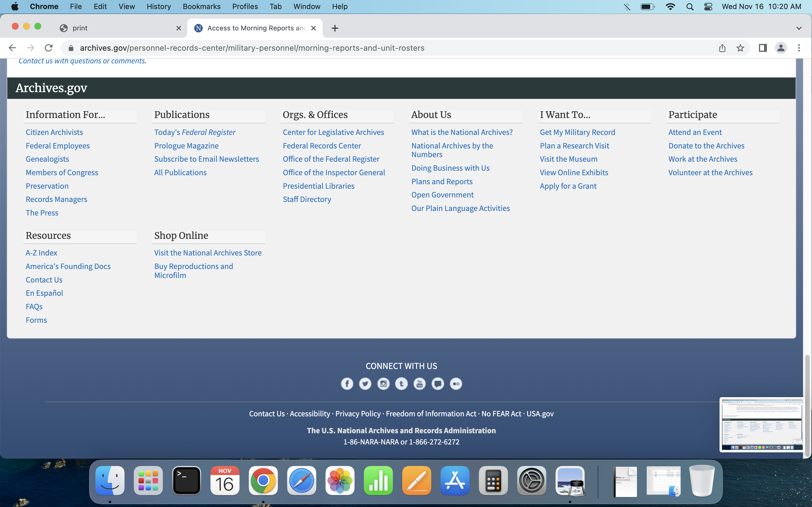Open the Chrome profile avatar menu
Image resolution: width=812 pixels, height=507 pixels.
click(x=781, y=48)
